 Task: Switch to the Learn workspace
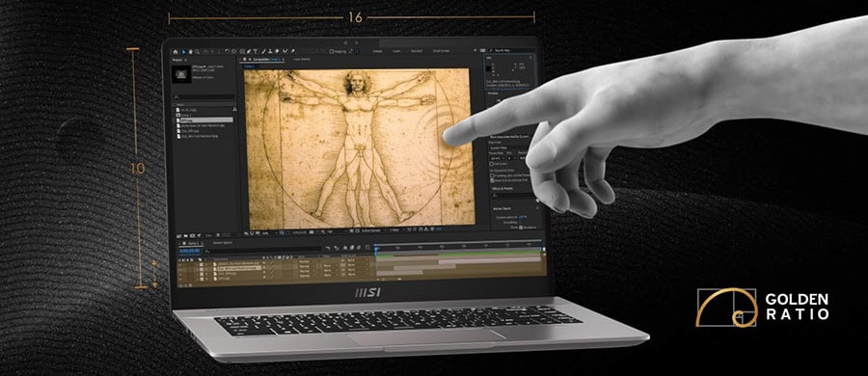pos(396,51)
